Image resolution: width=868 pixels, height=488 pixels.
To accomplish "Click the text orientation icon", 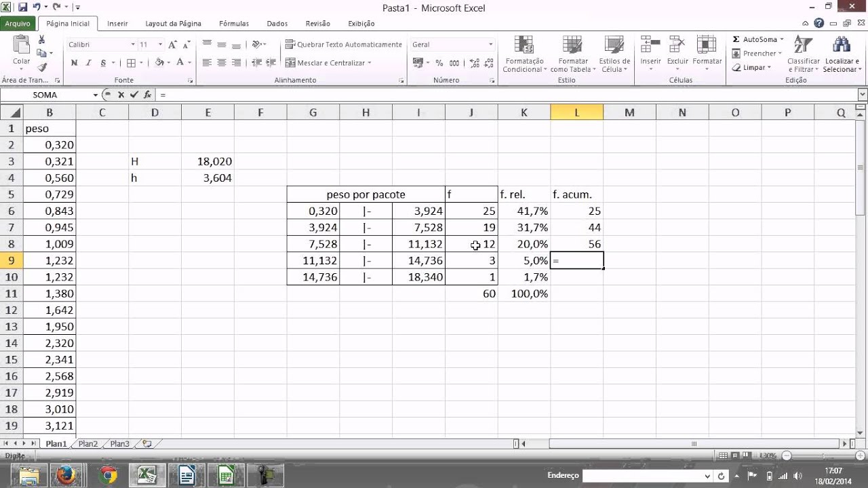I will (x=257, y=44).
